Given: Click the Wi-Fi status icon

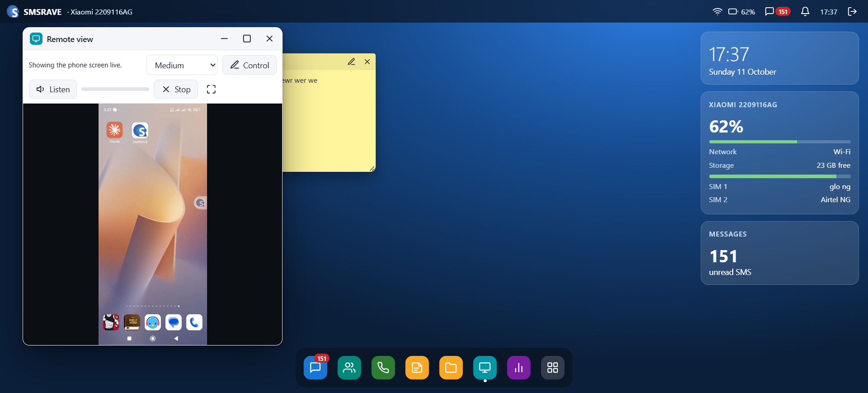Looking at the screenshot, I should tap(717, 12).
